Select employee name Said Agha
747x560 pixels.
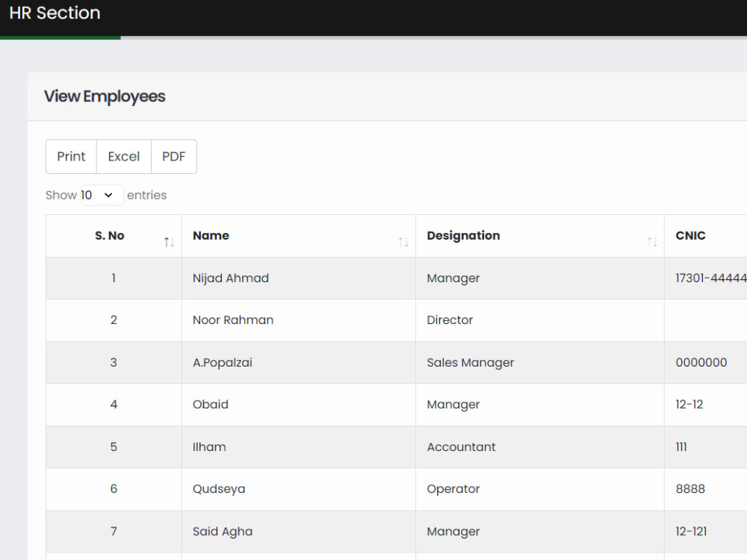223,532
